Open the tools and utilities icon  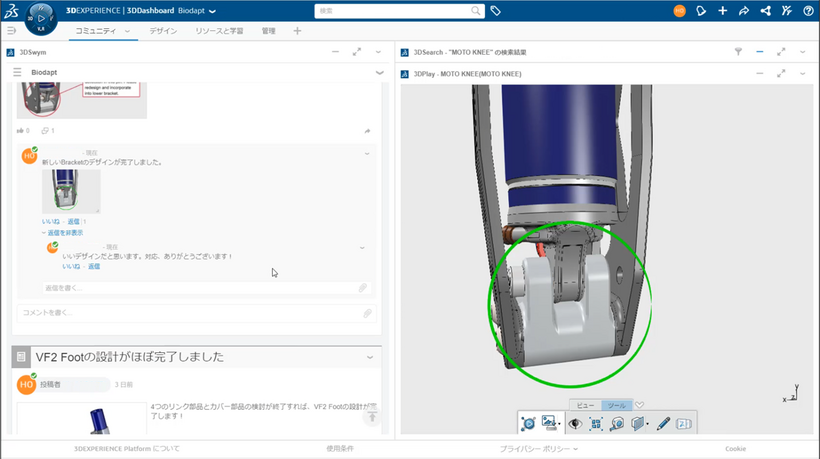pos(787,10)
